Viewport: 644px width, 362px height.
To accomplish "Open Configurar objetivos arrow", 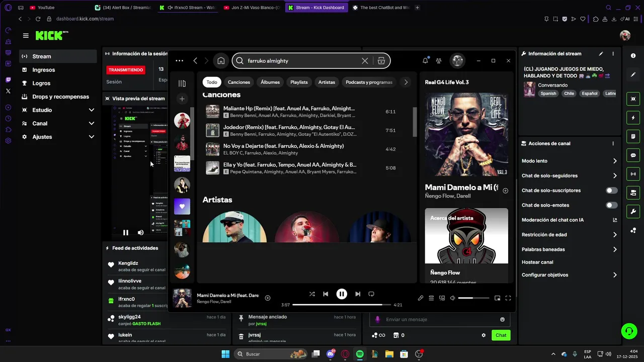I will (x=615, y=275).
